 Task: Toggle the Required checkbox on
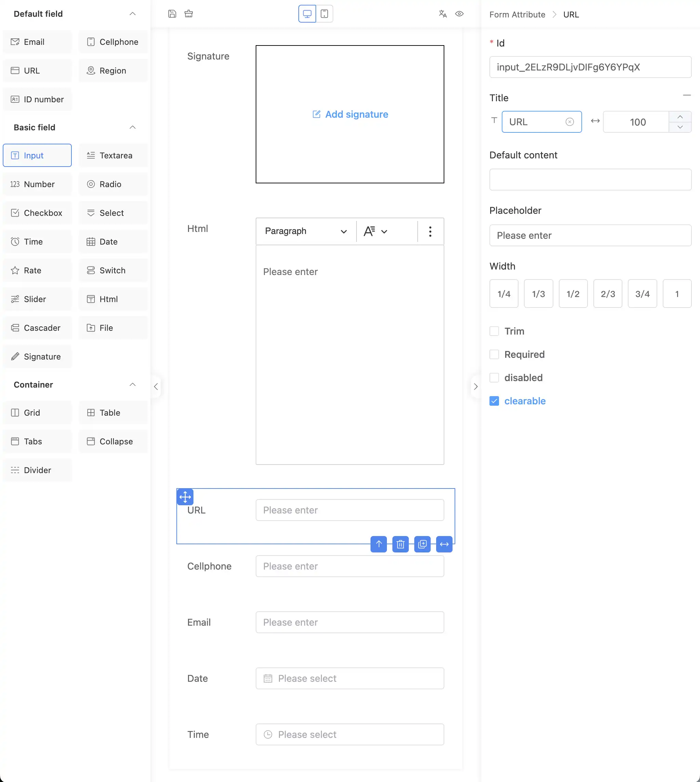494,354
